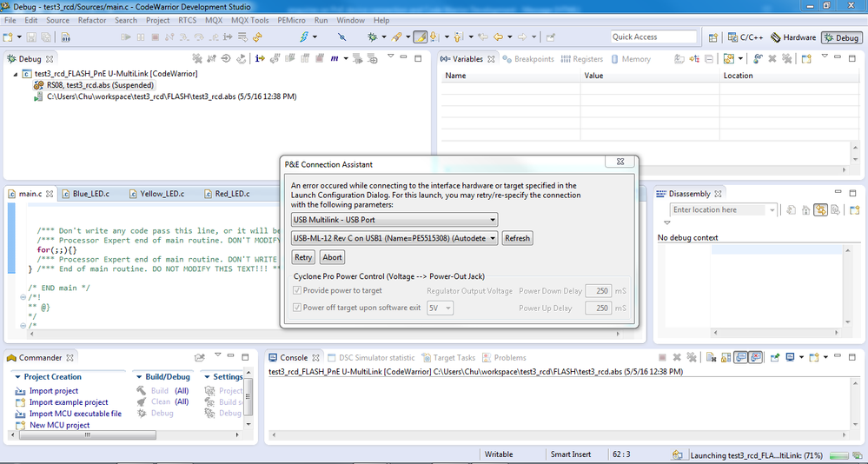Collapse the Project Creation section
Image resolution: width=868 pixels, height=464 pixels.
17,376
